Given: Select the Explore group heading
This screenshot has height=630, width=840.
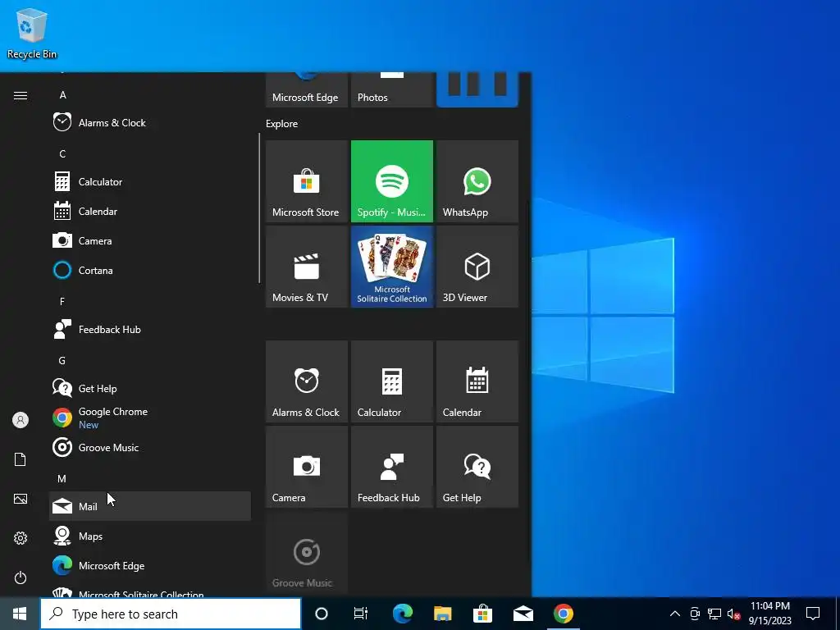Looking at the screenshot, I should 282,124.
